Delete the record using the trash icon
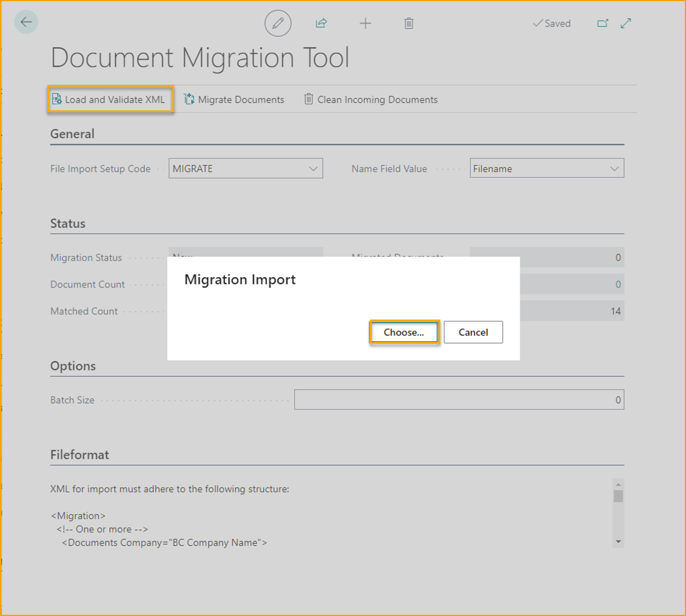The width and height of the screenshot is (686, 616). pos(408,23)
